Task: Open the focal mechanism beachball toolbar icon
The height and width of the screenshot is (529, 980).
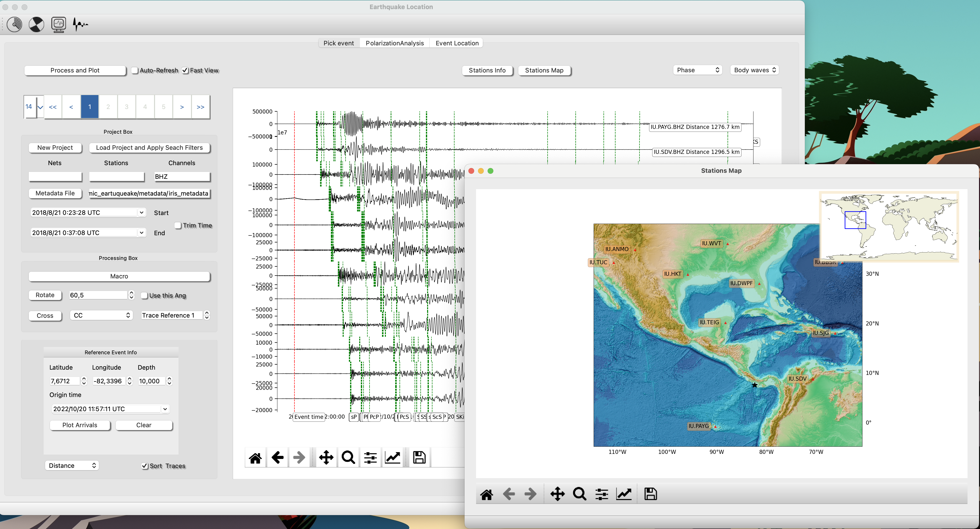Action: pyautogui.click(x=36, y=25)
